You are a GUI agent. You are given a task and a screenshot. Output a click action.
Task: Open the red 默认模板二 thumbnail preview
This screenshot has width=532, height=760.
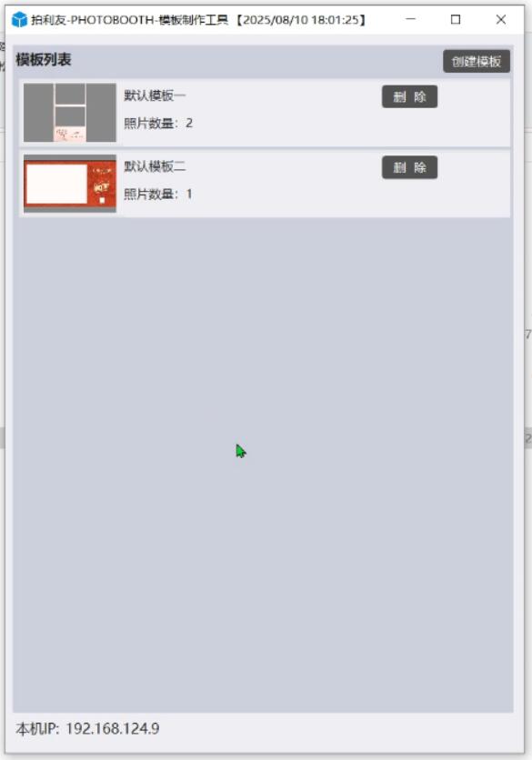[x=70, y=184]
